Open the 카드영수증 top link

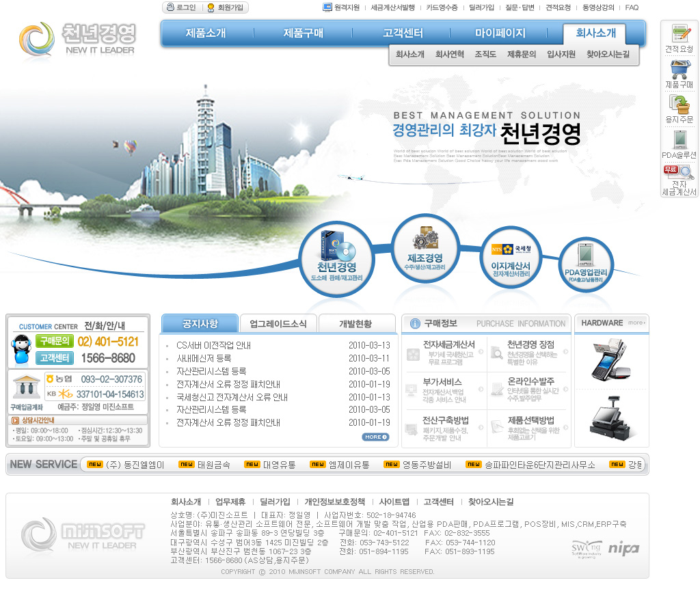442,8
